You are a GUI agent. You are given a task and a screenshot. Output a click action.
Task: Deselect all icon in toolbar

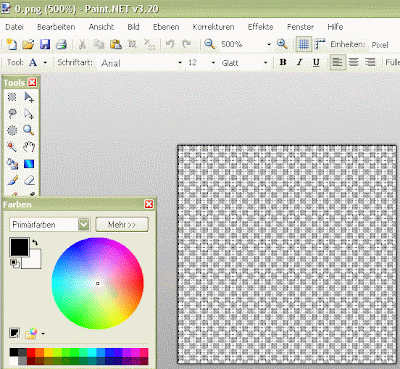(149, 44)
